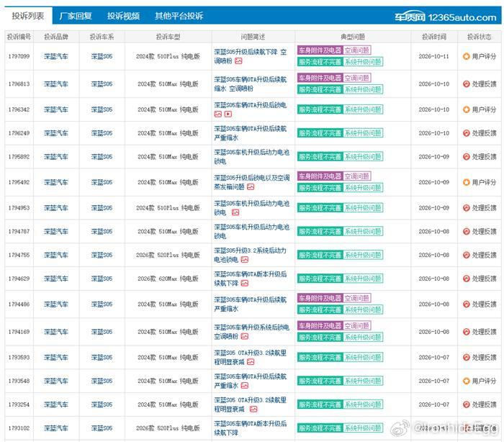Open image icon in complaint 1793548 description

point(245,385)
